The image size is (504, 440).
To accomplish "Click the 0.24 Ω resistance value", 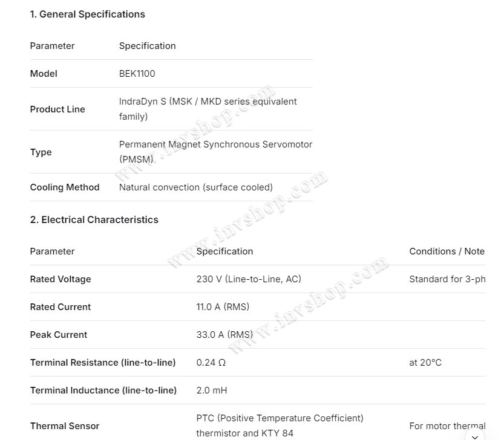I will 211,363.
